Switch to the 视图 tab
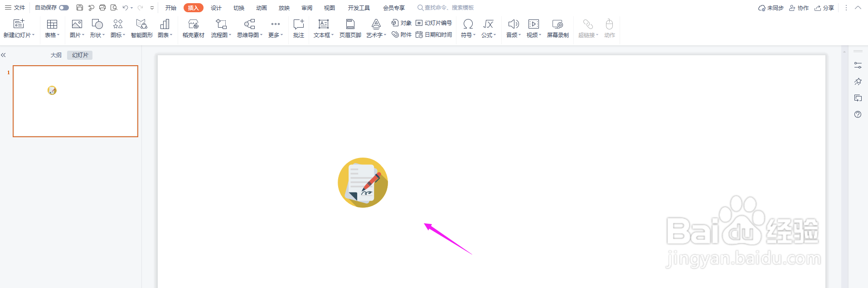Screen dimensions: 868x288 coord(330,8)
